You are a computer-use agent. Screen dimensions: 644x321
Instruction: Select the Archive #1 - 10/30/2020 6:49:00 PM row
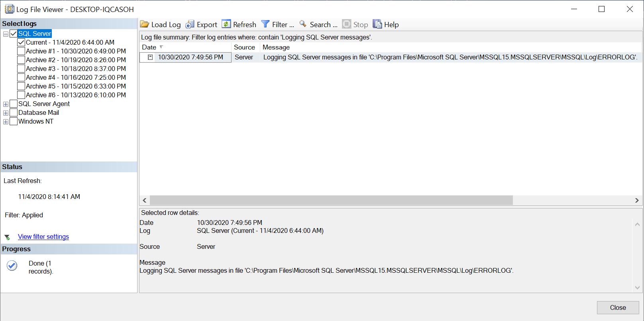[76, 51]
